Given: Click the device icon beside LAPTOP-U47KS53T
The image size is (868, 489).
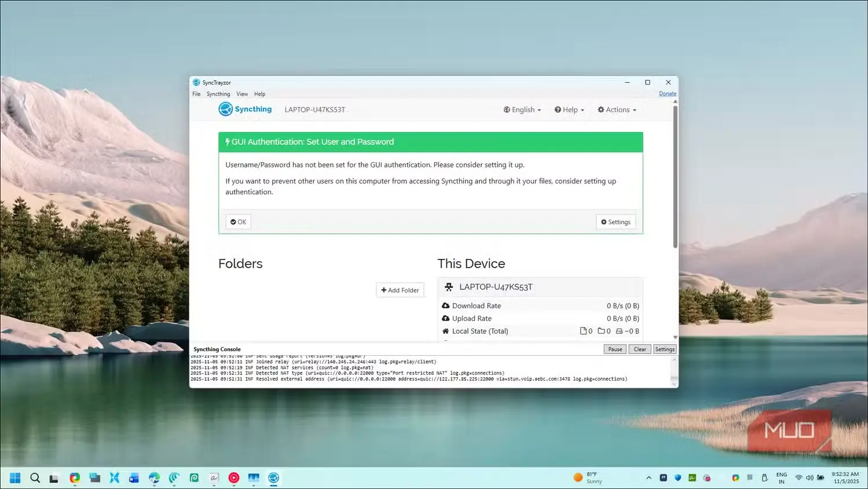Looking at the screenshot, I should pos(449,287).
